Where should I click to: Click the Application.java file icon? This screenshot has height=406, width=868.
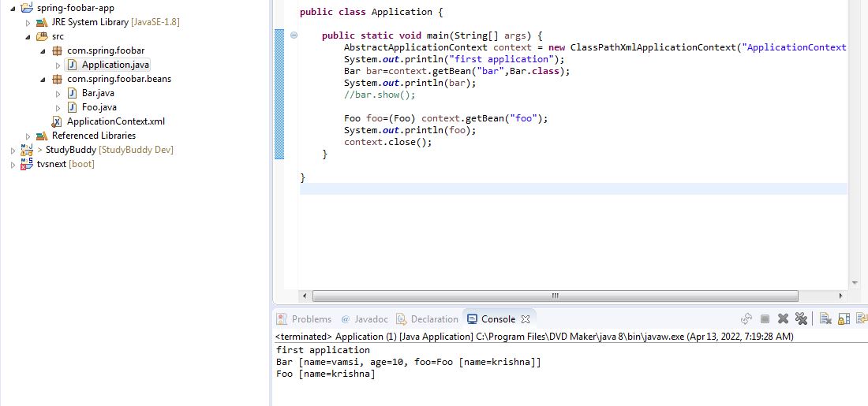click(72, 65)
